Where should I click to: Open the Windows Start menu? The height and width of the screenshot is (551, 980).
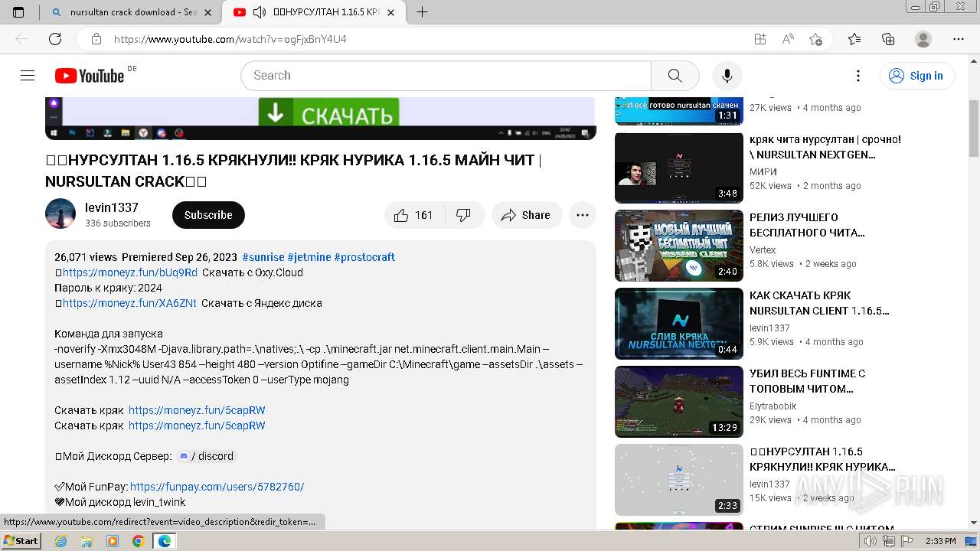point(21,541)
